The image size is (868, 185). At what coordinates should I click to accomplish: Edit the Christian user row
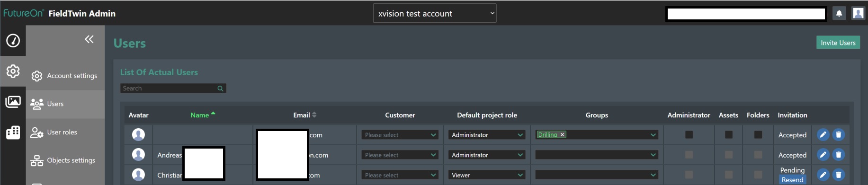click(823, 175)
